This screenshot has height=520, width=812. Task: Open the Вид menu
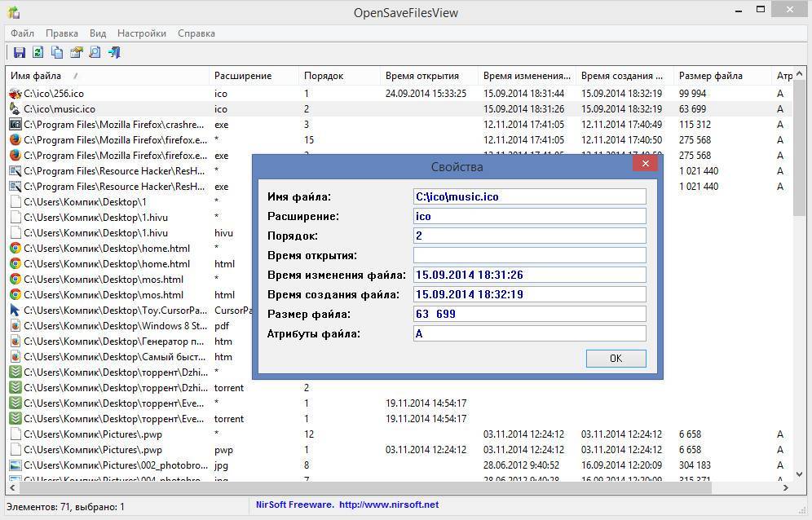[98, 33]
